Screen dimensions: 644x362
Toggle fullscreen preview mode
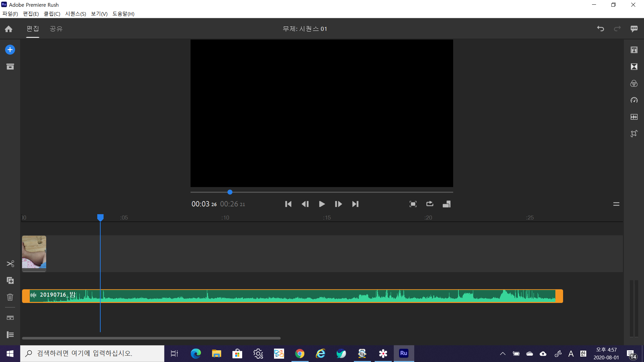pyautogui.click(x=413, y=204)
